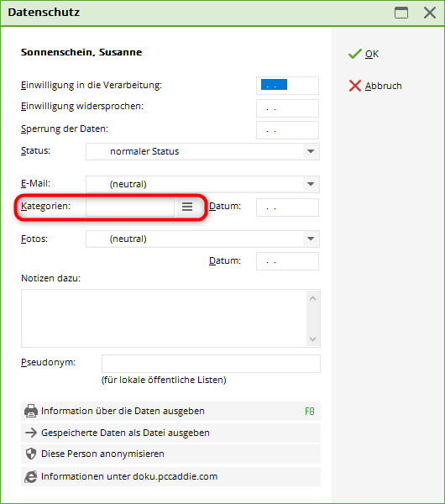Click the notes scrollbar down arrow
Screen dimensions: 445x504
pos(313,339)
